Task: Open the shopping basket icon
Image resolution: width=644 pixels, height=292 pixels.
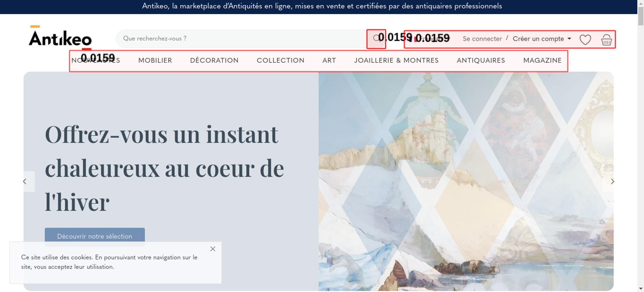Action: point(606,40)
